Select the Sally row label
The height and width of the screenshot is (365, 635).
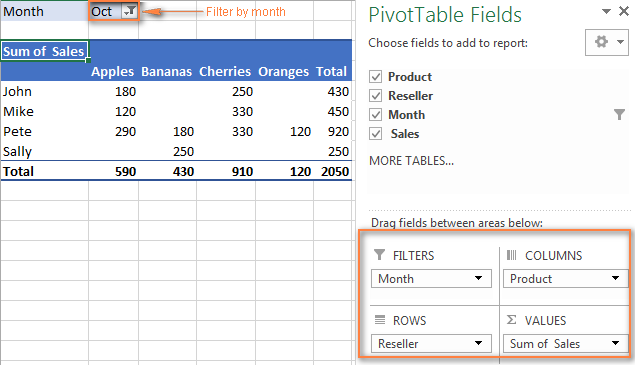coord(17,152)
